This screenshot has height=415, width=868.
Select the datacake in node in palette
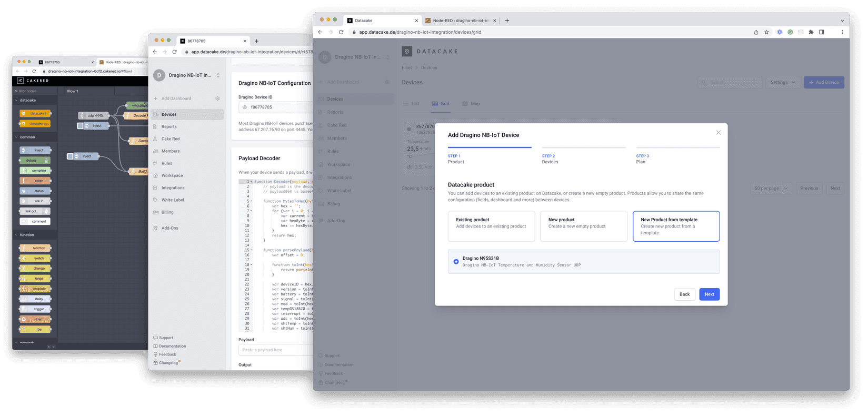pyautogui.click(x=35, y=113)
